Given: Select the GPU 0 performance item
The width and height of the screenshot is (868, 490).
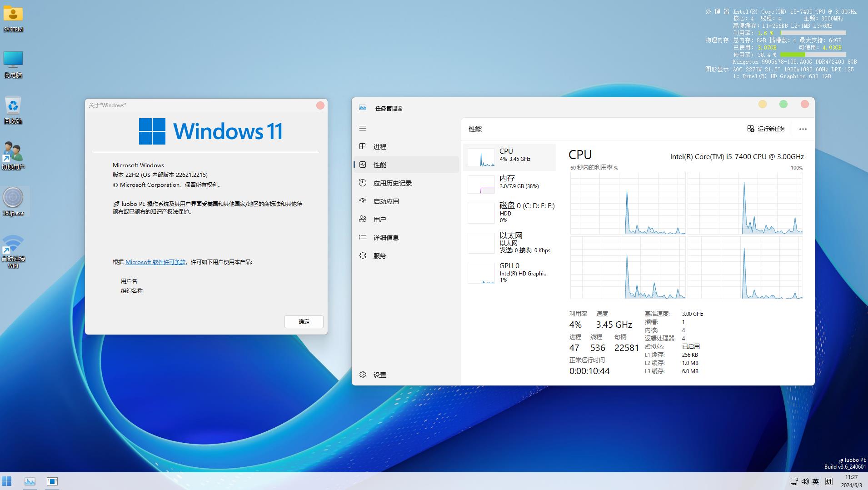Looking at the screenshot, I should (509, 273).
